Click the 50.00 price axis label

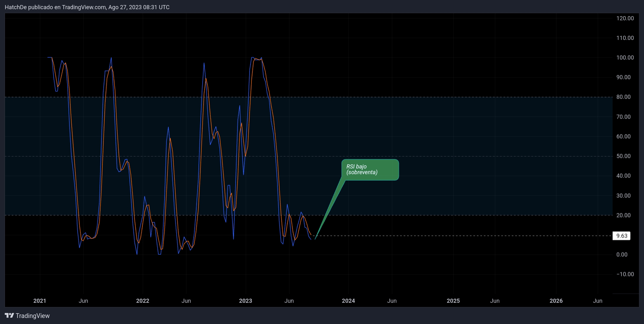[623, 156]
